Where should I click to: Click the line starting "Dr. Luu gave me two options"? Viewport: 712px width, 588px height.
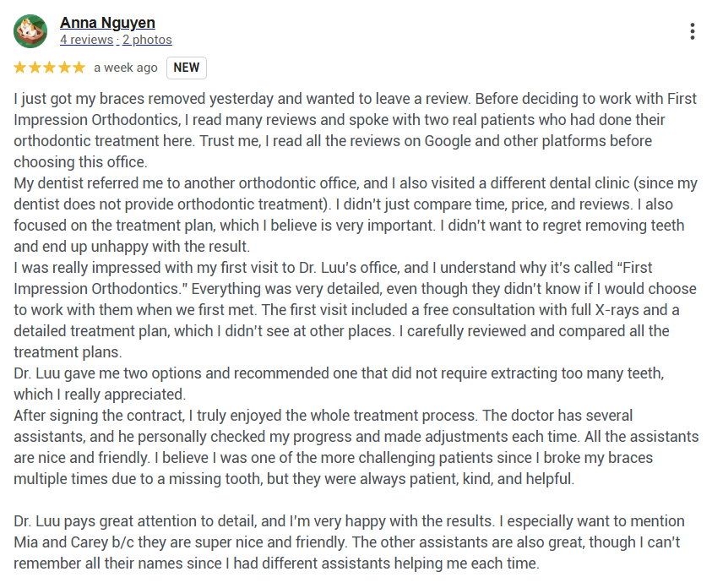pos(338,373)
